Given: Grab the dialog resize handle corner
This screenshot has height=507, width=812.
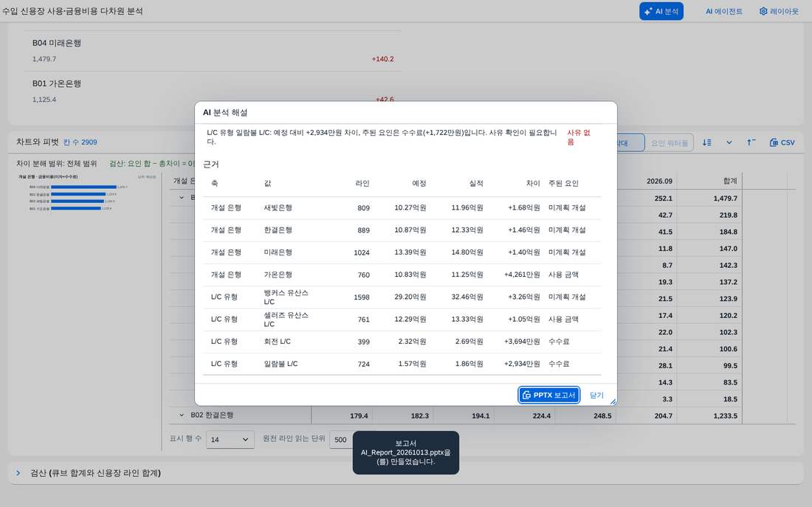Looking at the screenshot, I should click(613, 402).
